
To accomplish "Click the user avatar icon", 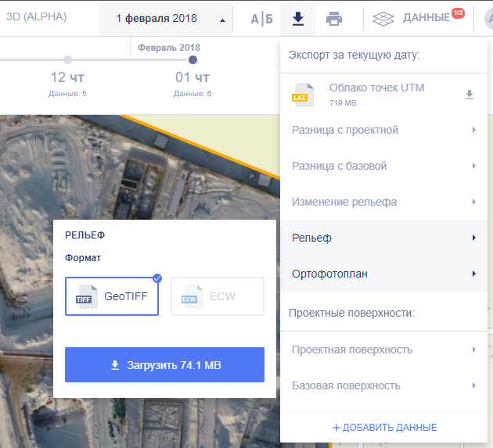I will pos(488,18).
